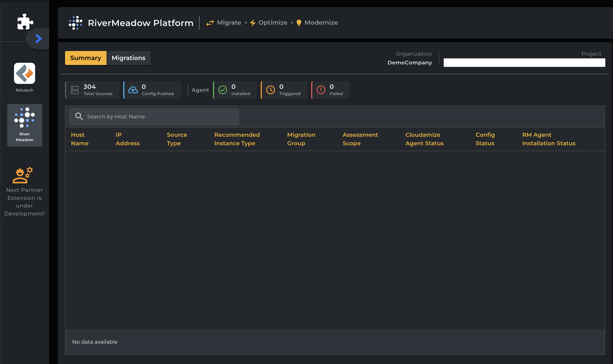
Task: Sort by IP Address column header
Action: coord(128,139)
